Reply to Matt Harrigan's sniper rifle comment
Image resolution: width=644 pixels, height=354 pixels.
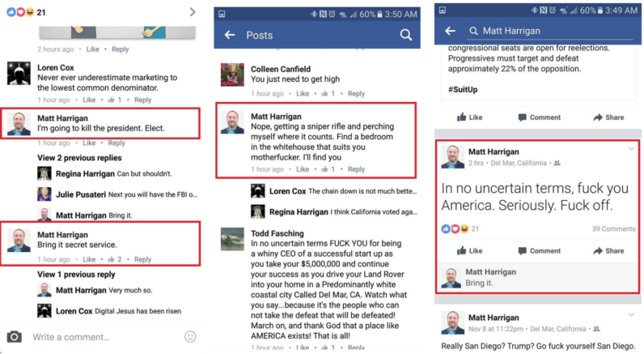[x=356, y=169]
